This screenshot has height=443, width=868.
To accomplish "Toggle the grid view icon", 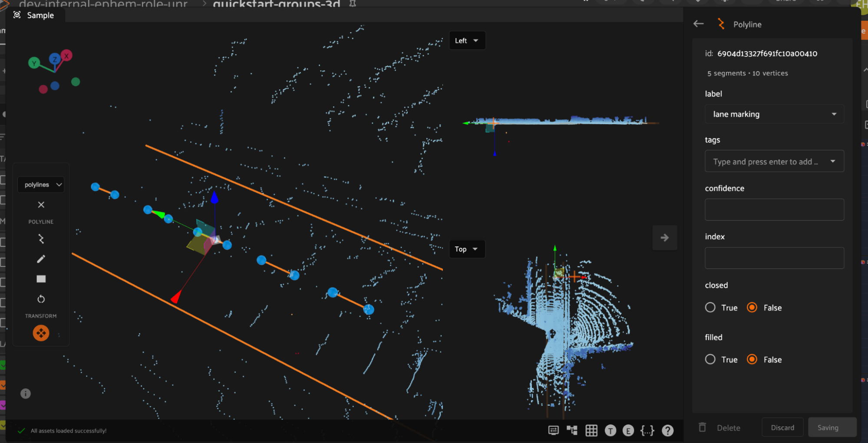I will (591, 430).
